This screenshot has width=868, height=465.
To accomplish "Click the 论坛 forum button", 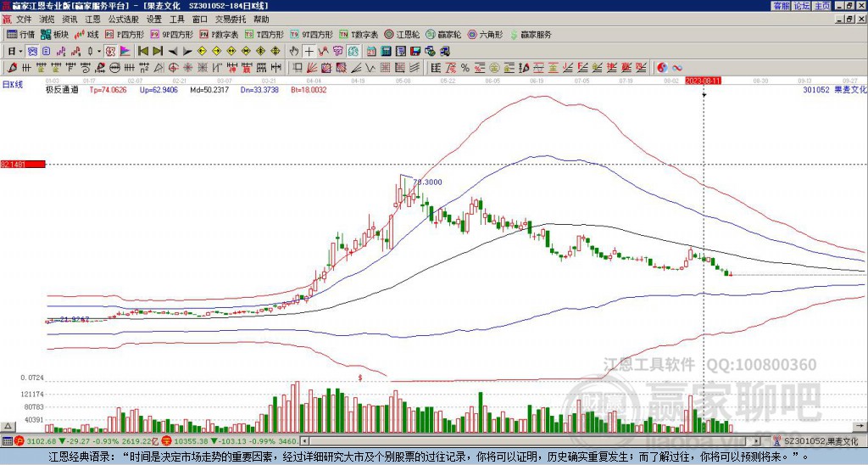I will click(801, 6).
